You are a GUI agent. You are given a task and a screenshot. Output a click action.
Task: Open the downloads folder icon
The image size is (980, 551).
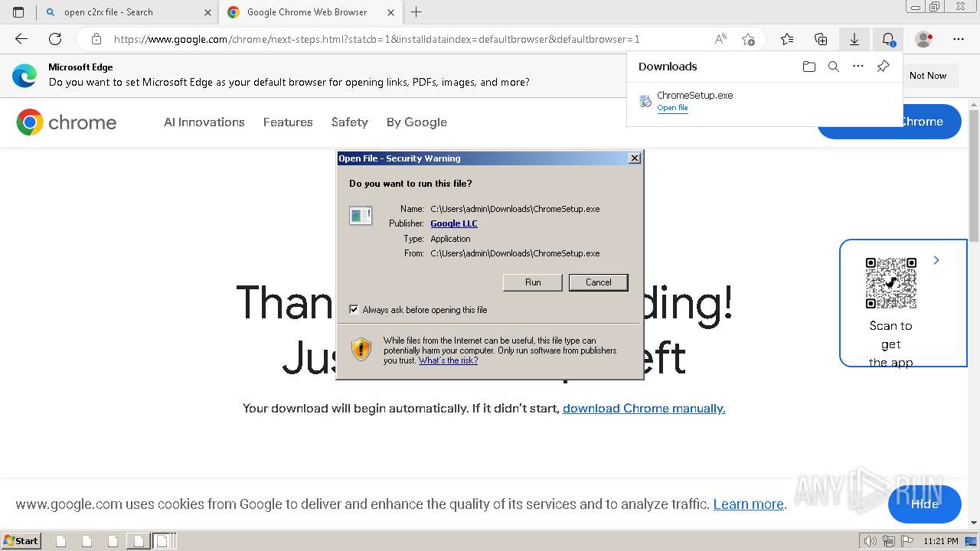click(x=809, y=67)
